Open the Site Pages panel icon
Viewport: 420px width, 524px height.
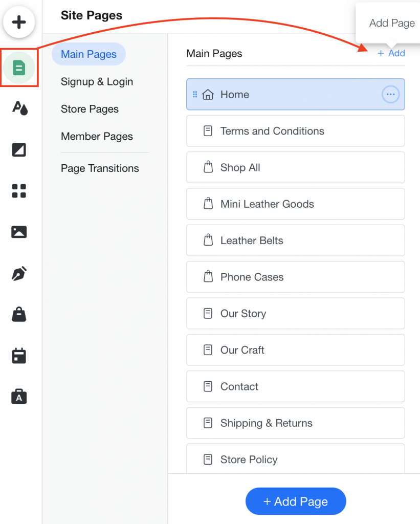[19, 67]
